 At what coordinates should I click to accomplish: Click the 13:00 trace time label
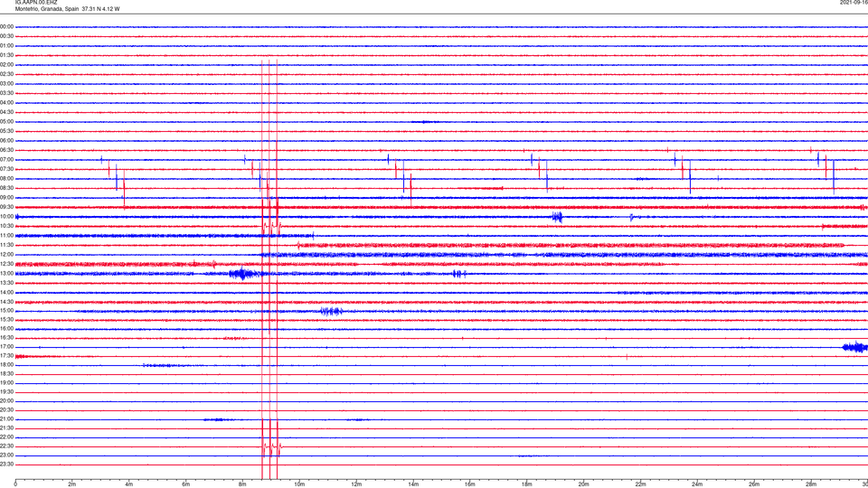pos(6,273)
